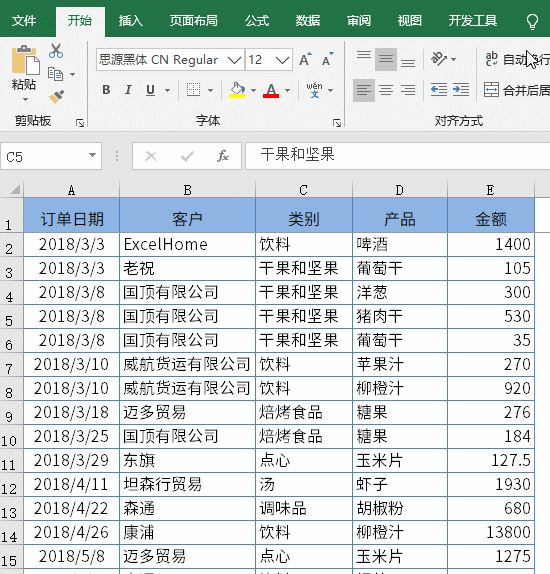Open the font color dropdown arrow
Image resolution: width=550 pixels, height=574 pixels.
pyautogui.click(x=287, y=90)
